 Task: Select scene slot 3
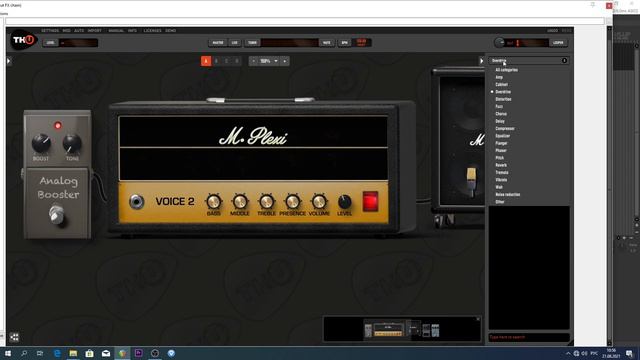(x=227, y=61)
